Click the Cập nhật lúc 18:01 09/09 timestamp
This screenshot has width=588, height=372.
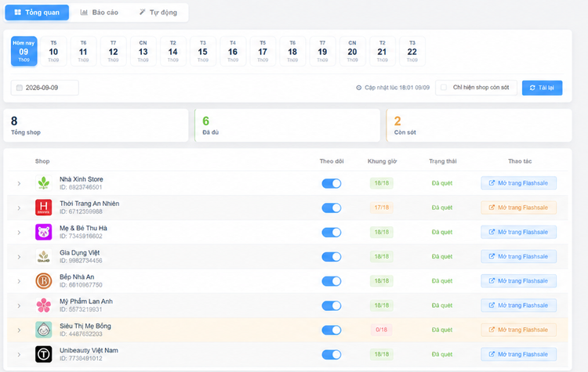[393, 88]
